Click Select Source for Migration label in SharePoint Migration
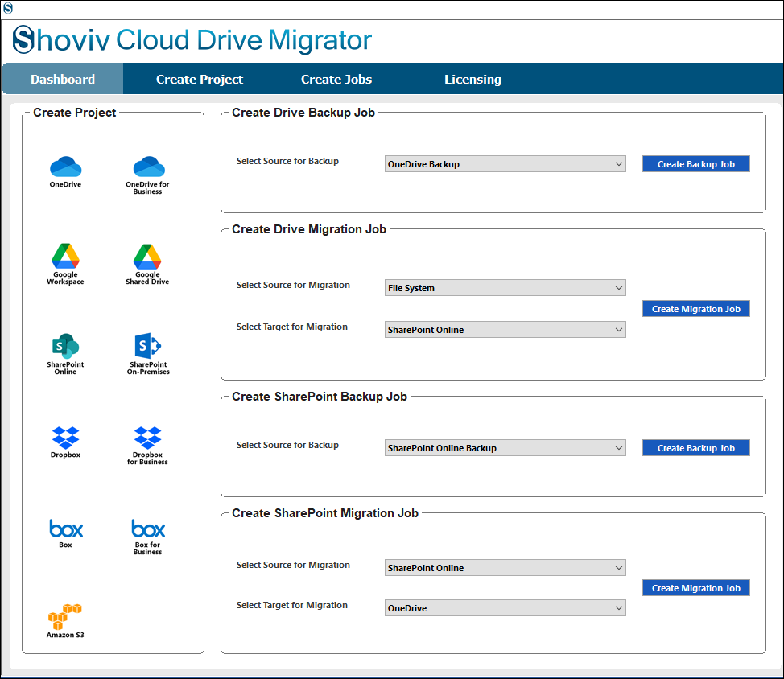 [293, 565]
